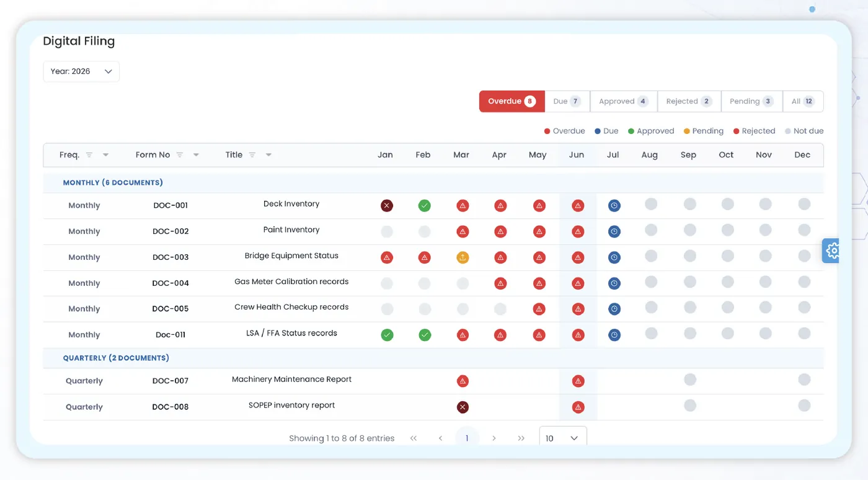The height and width of the screenshot is (480, 868).
Task: Click Paint Inventory March overdue warning icon
Action: pos(463,231)
